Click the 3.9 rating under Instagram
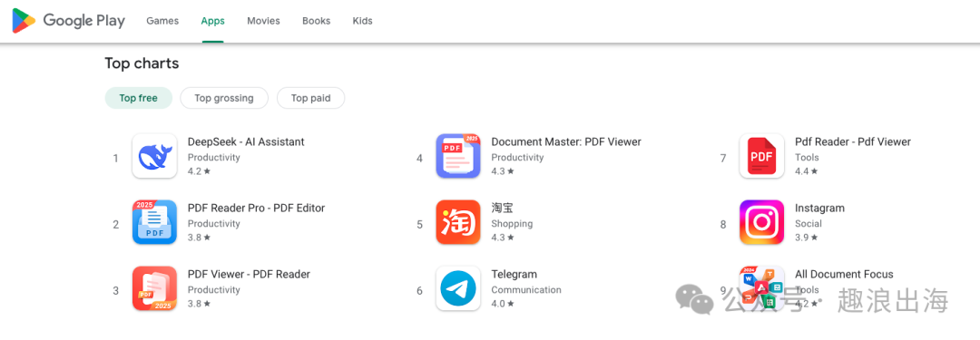Viewport: 980px width, 340px height. point(807,238)
